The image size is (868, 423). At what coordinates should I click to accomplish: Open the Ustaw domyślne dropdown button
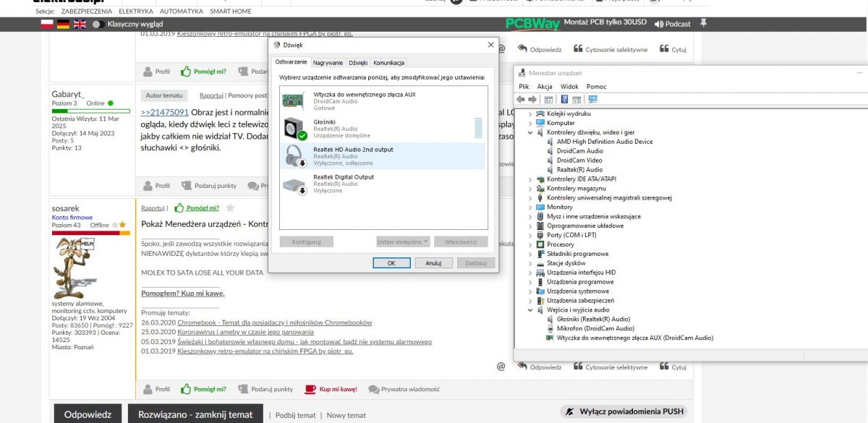point(404,242)
